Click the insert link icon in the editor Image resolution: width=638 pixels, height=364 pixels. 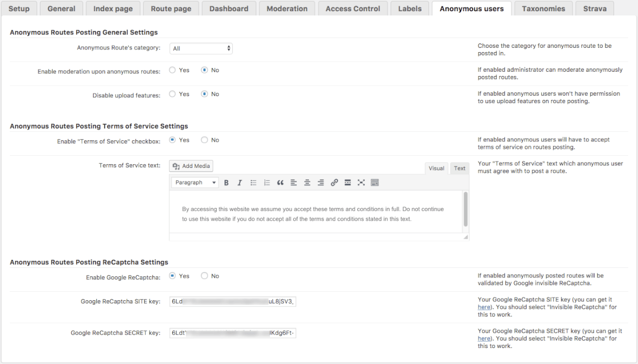coord(334,183)
